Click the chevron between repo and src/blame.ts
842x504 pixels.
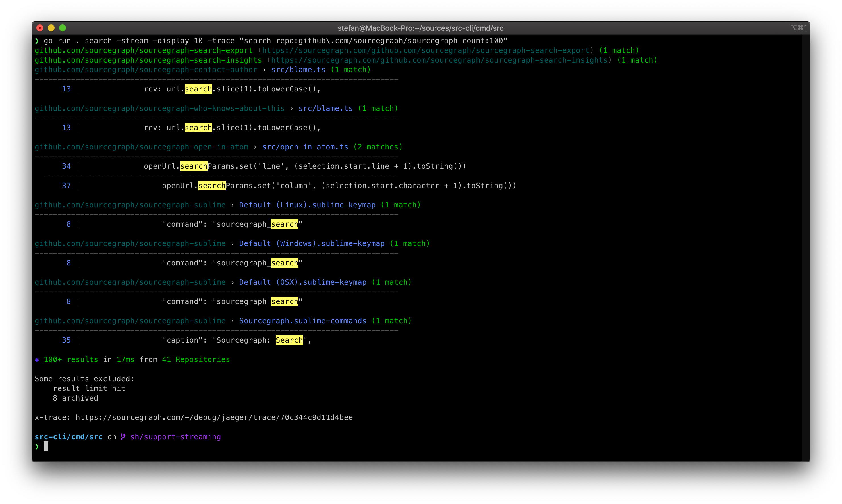click(264, 70)
